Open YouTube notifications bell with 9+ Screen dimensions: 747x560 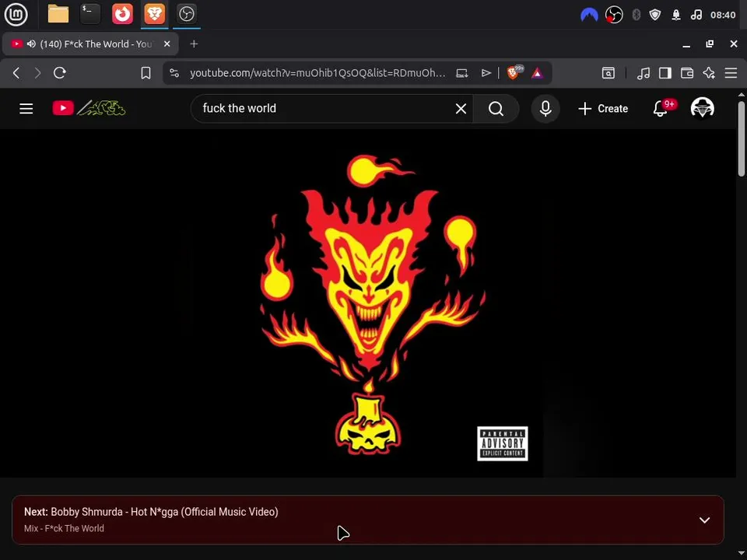click(662, 107)
